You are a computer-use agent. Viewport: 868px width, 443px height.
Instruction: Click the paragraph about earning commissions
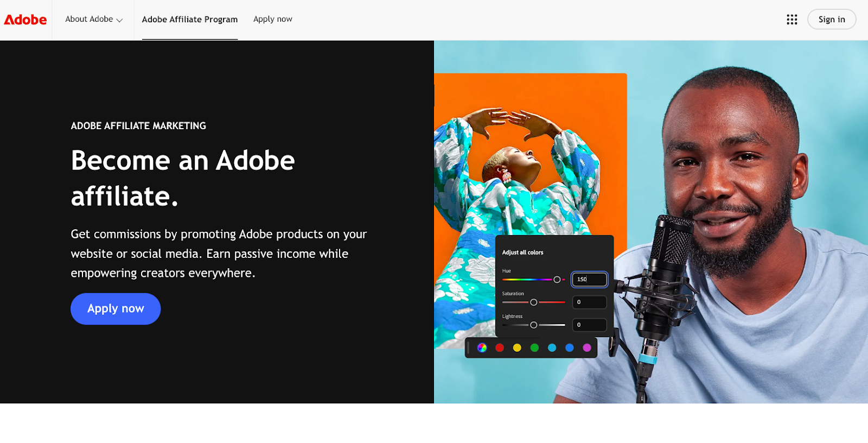(219, 254)
